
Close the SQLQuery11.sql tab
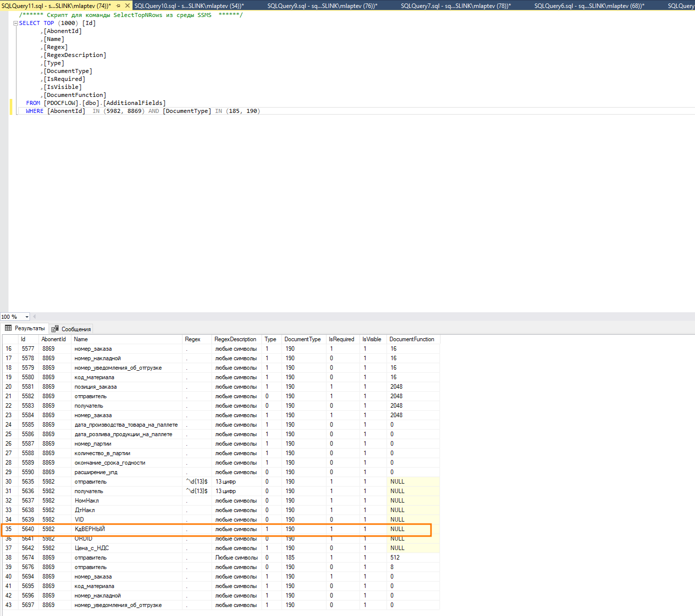pos(127,5)
